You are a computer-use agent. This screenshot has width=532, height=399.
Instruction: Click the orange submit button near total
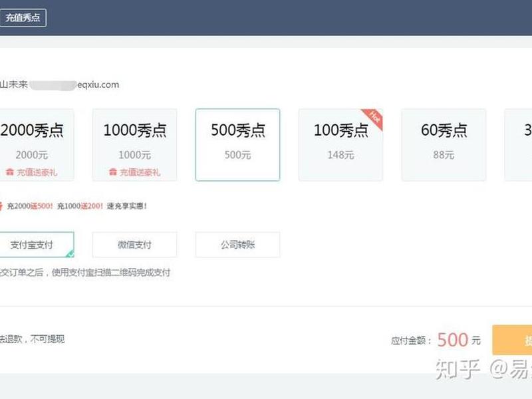click(x=512, y=340)
